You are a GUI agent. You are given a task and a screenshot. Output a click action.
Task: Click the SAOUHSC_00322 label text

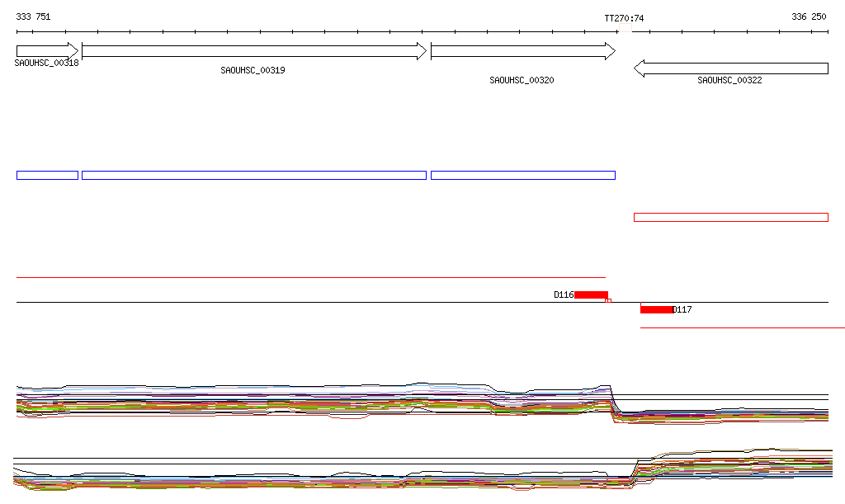click(729, 80)
